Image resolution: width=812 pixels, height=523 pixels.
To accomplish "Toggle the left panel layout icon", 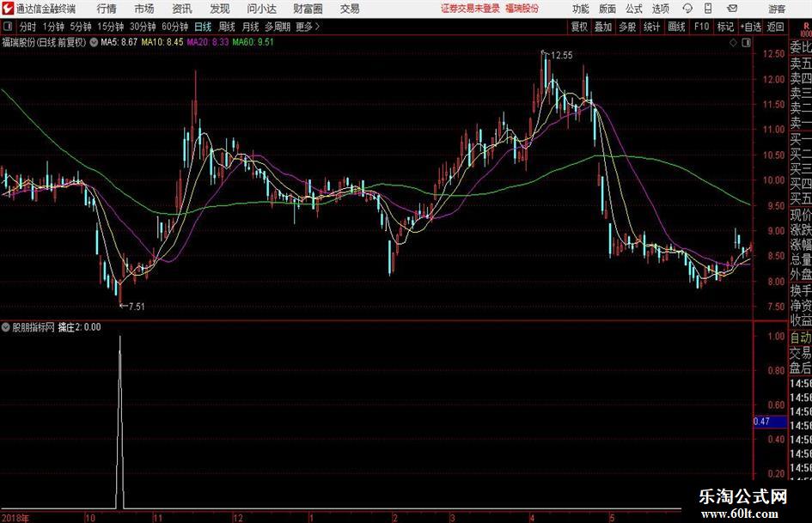I will click(7, 27).
